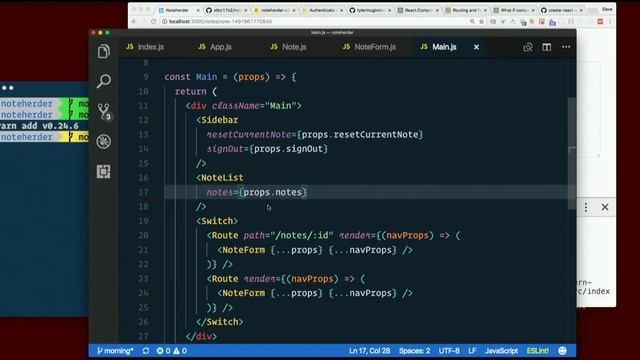
Task: Click UTF-8 encoding selector
Action: [x=449, y=351]
